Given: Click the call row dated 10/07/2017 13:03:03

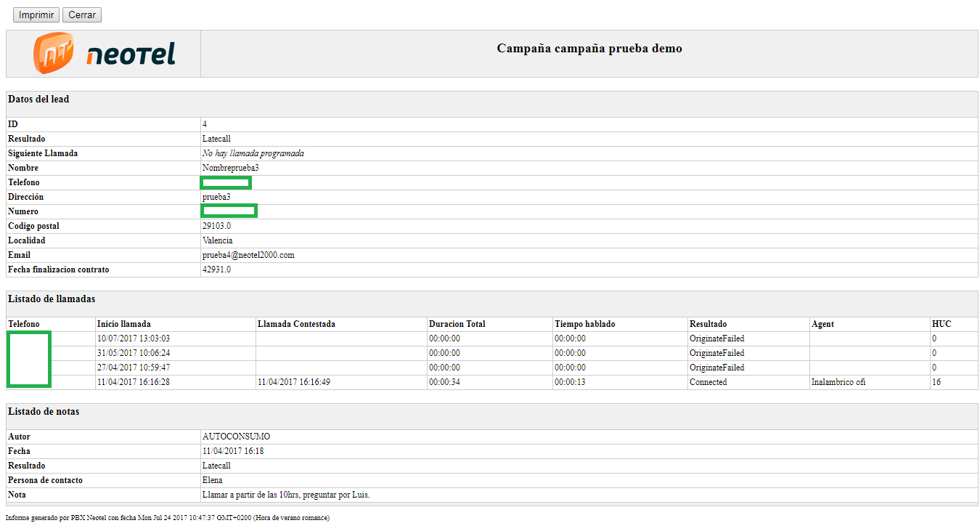Looking at the screenshot, I should click(x=134, y=338).
